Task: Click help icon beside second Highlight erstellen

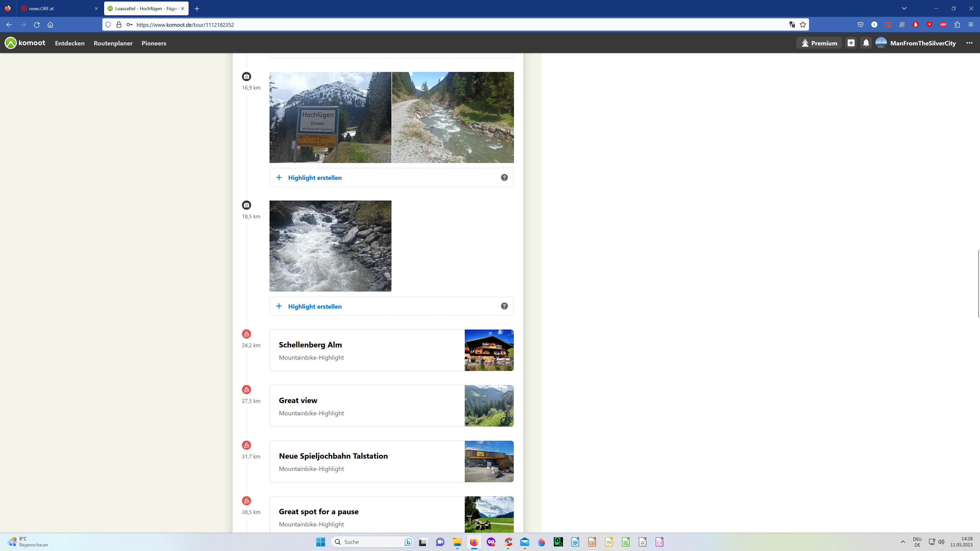Action: click(x=504, y=306)
